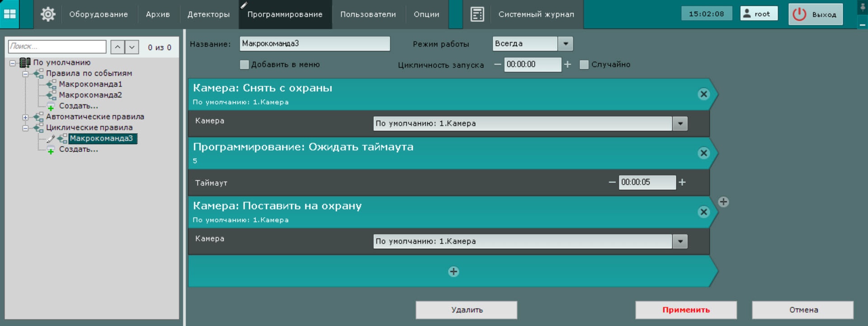Screen dimensions: 868x326
Task: Toggle the 'Случайно' checkbox
Action: coord(584,65)
